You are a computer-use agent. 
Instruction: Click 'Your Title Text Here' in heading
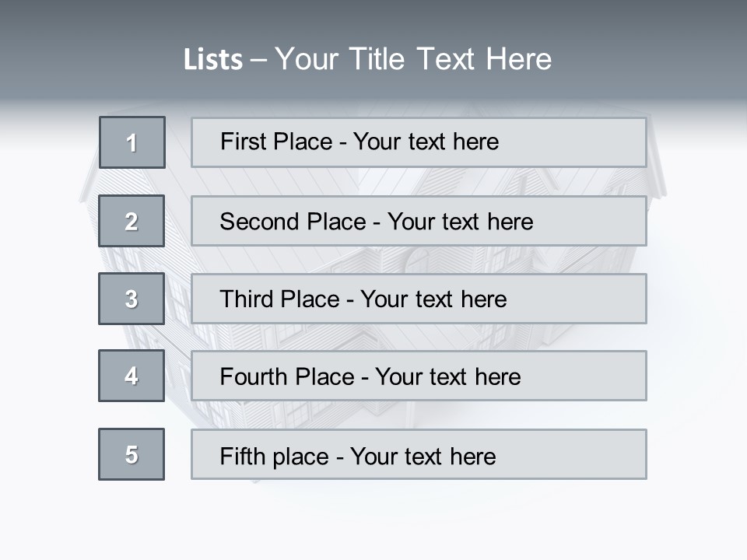[412, 59]
